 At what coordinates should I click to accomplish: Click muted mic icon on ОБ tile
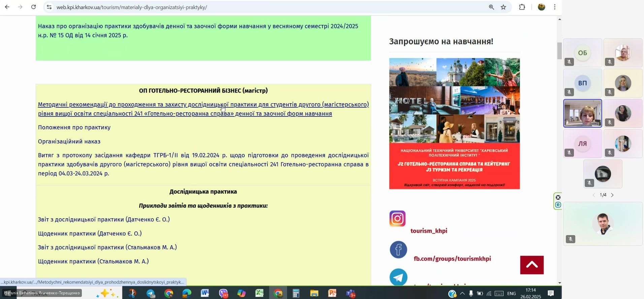pyautogui.click(x=569, y=62)
